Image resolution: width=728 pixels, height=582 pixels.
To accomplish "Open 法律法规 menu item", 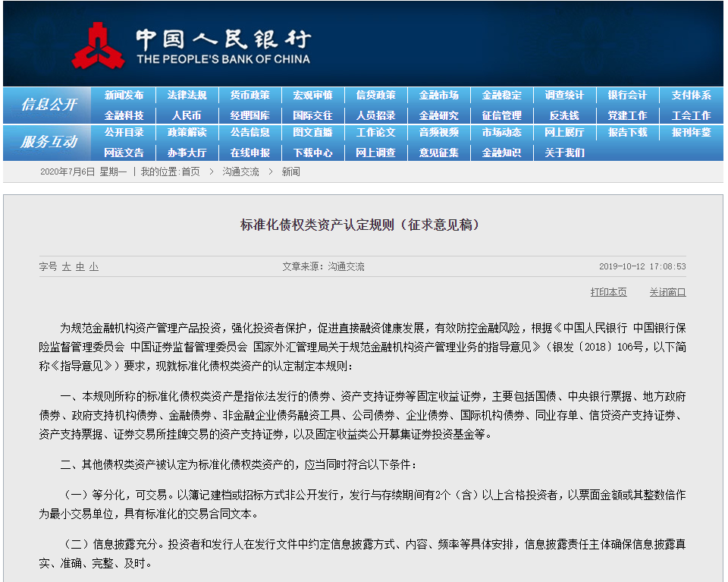I will tap(187, 95).
